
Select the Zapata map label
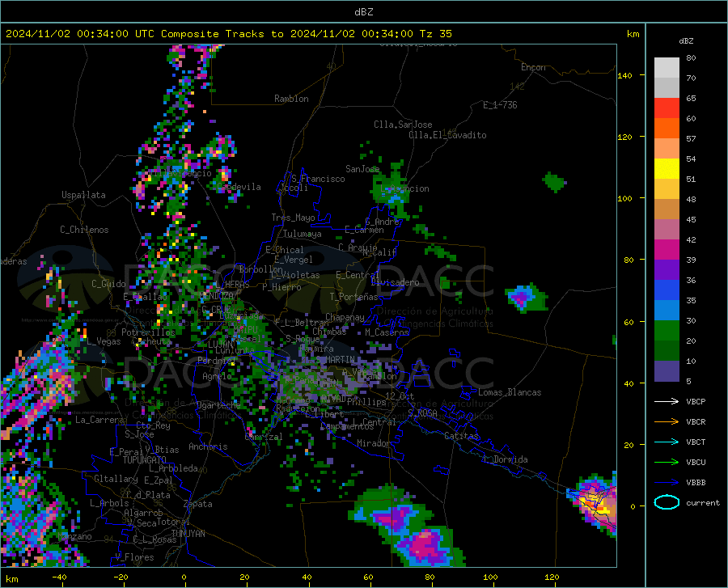point(198,504)
